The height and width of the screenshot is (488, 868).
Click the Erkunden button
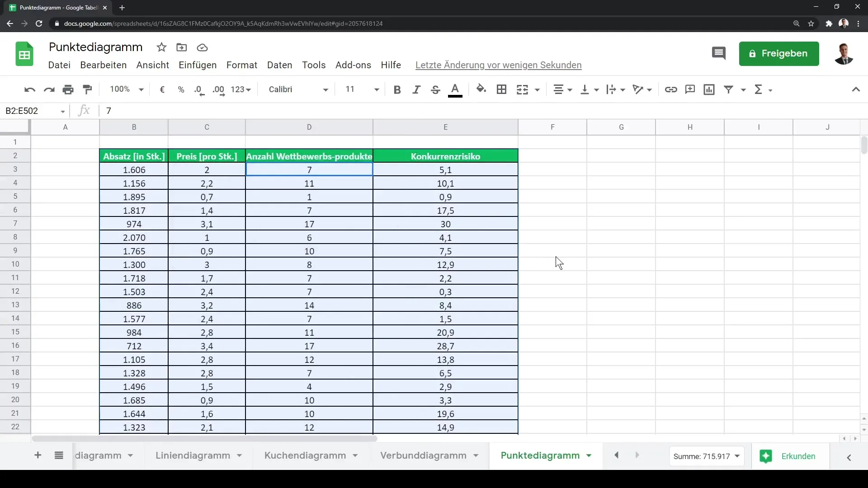click(x=790, y=456)
